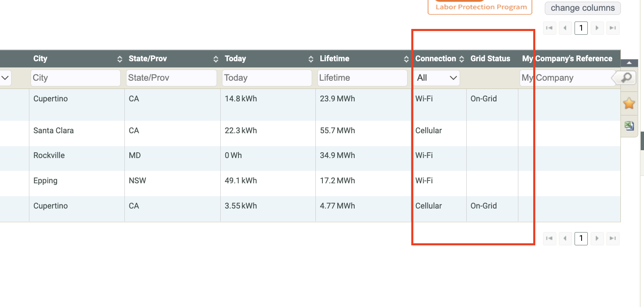Select page 1 in pager below table
The height and width of the screenshot is (307, 644).
coord(581,238)
